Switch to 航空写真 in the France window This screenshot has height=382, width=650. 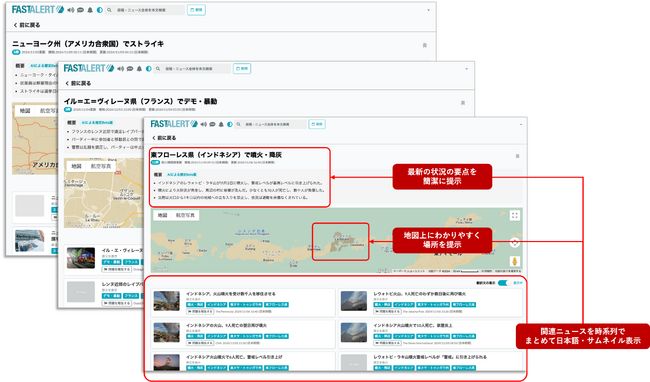coord(101,166)
